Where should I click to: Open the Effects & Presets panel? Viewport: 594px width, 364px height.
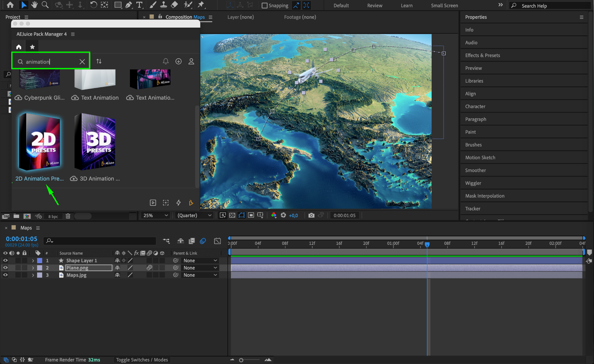[482, 55]
